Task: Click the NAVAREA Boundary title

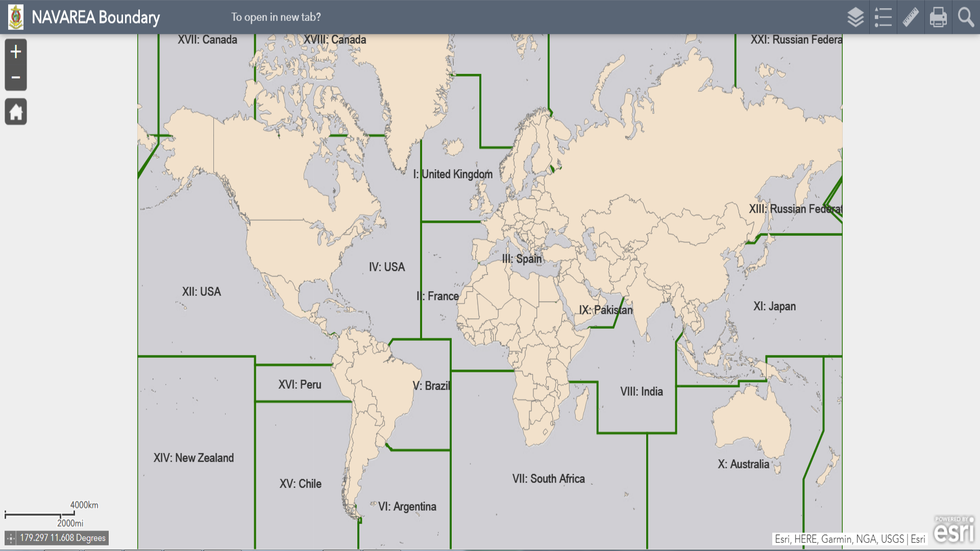Action: tap(96, 17)
